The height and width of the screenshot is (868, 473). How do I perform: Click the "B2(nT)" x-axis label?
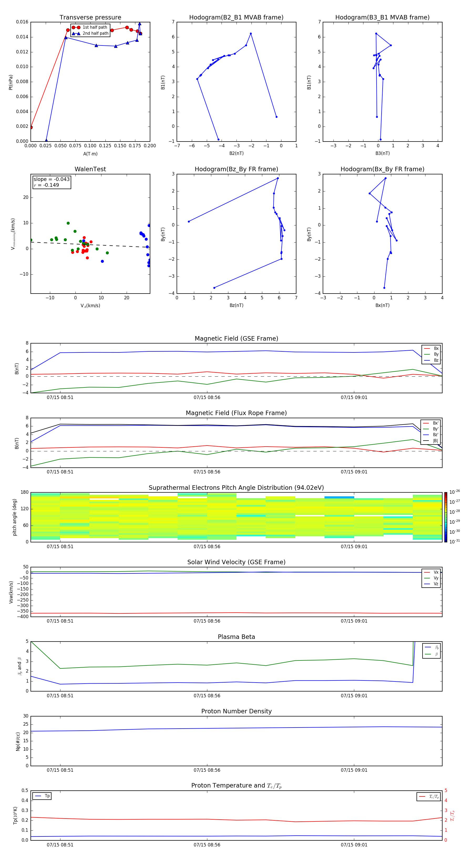(236, 153)
